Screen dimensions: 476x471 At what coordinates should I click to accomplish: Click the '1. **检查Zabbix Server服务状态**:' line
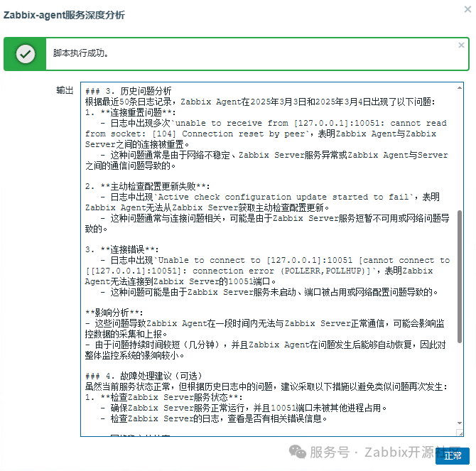164,397
